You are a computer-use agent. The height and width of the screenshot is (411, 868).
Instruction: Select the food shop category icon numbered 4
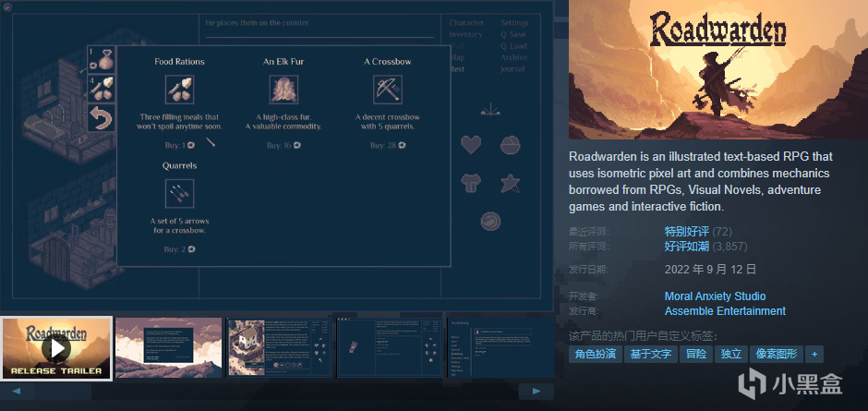102,89
